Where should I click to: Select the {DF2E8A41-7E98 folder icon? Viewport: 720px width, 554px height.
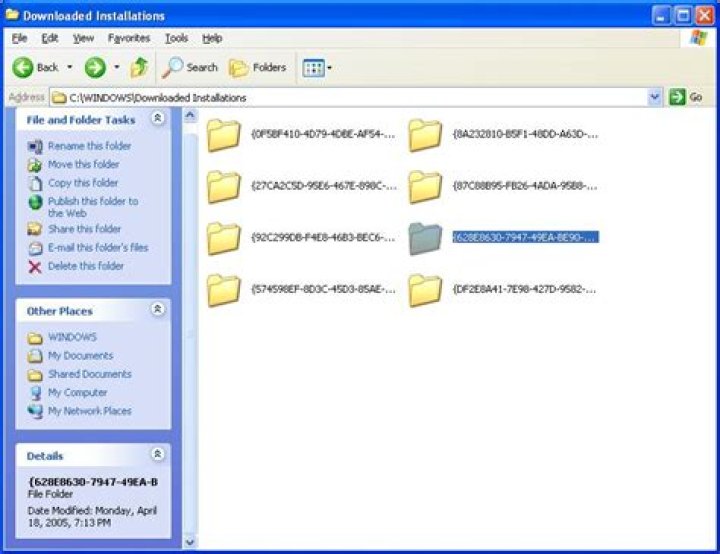point(425,290)
